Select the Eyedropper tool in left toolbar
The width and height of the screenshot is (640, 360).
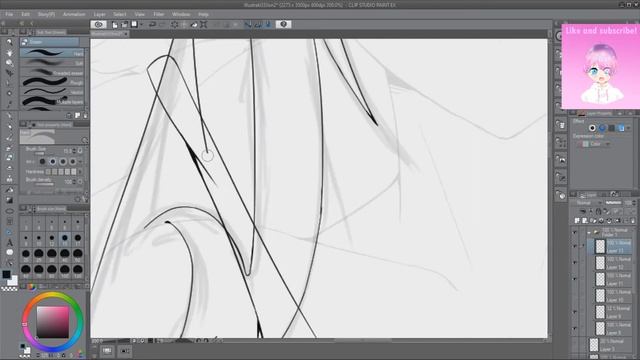coord(9,104)
